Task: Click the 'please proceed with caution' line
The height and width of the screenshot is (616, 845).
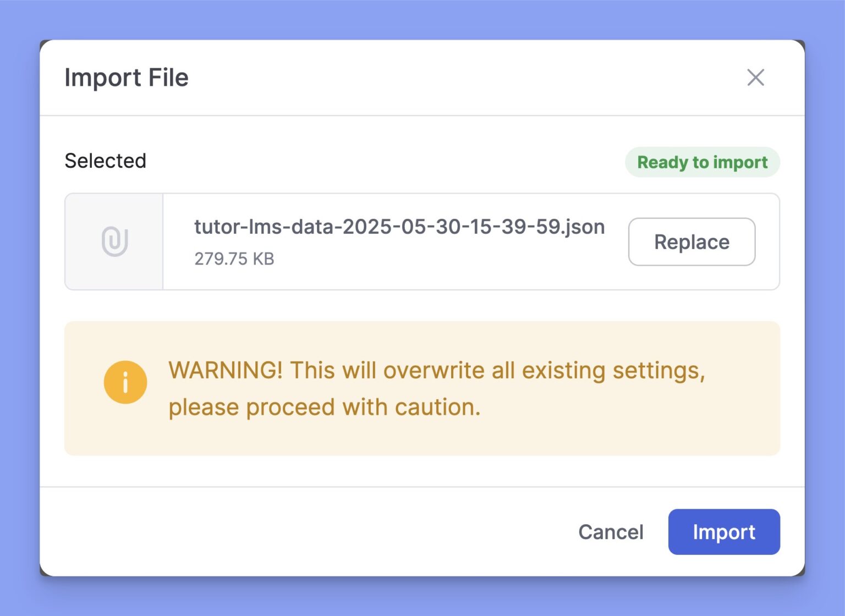Action: (325, 408)
